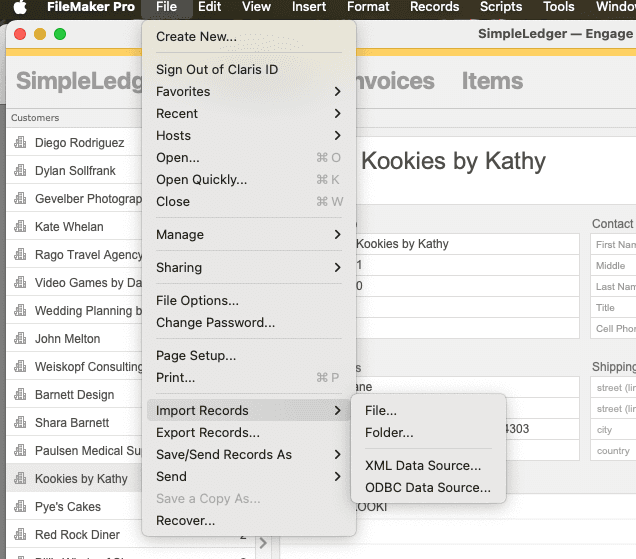The height and width of the screenshot is (559, 636).
Task: Import from XML Data Source...
Action: 428,465
